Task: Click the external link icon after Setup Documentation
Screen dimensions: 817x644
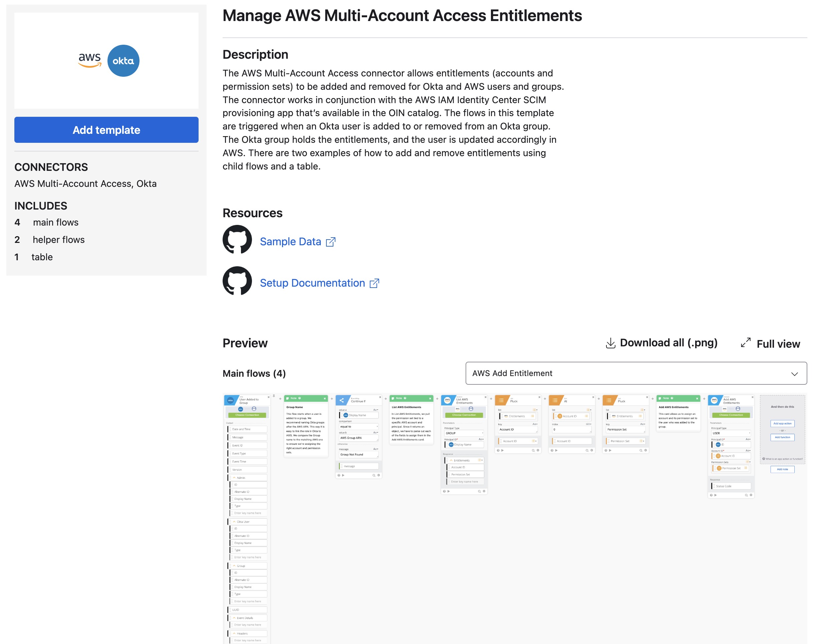Action: 374,283
